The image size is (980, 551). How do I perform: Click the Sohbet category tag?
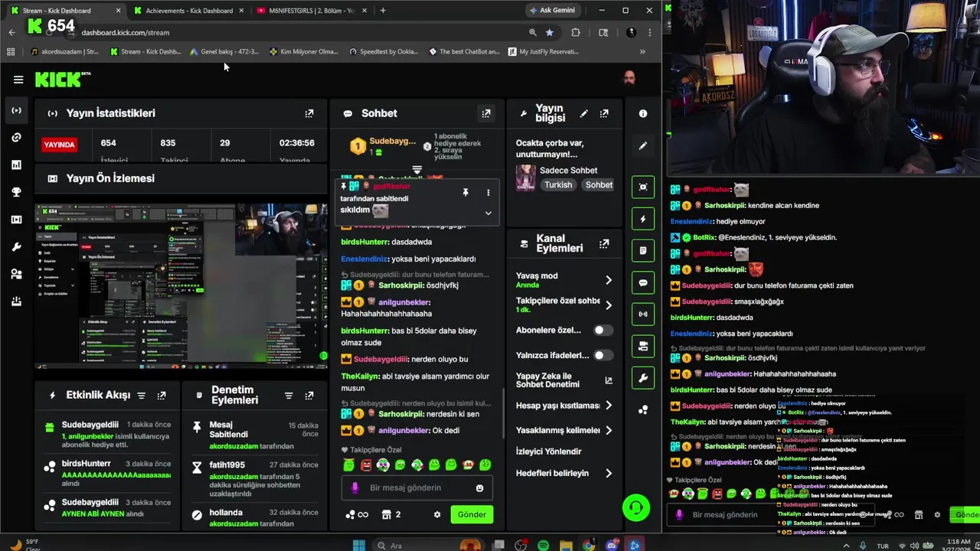click(599, 185)
